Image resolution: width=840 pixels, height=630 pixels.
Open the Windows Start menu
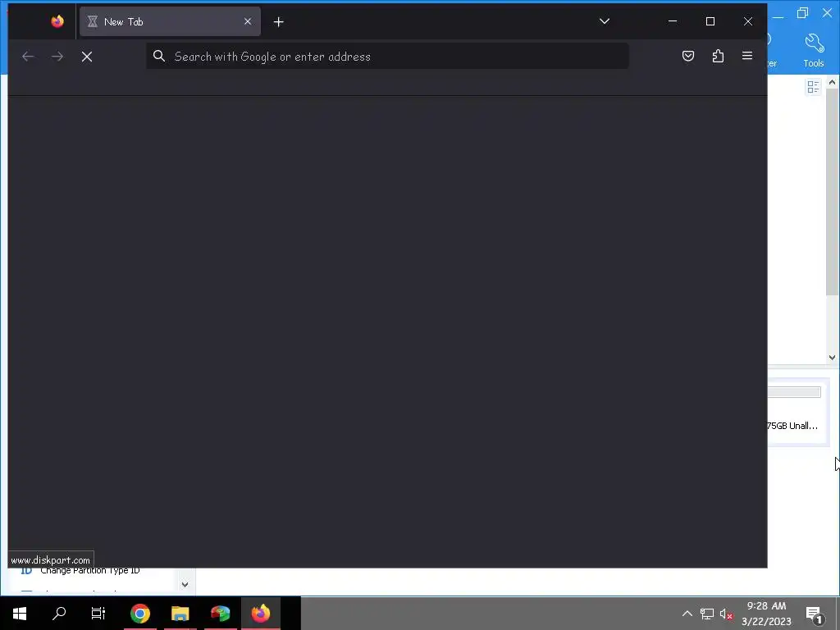[x=20, y=614]
